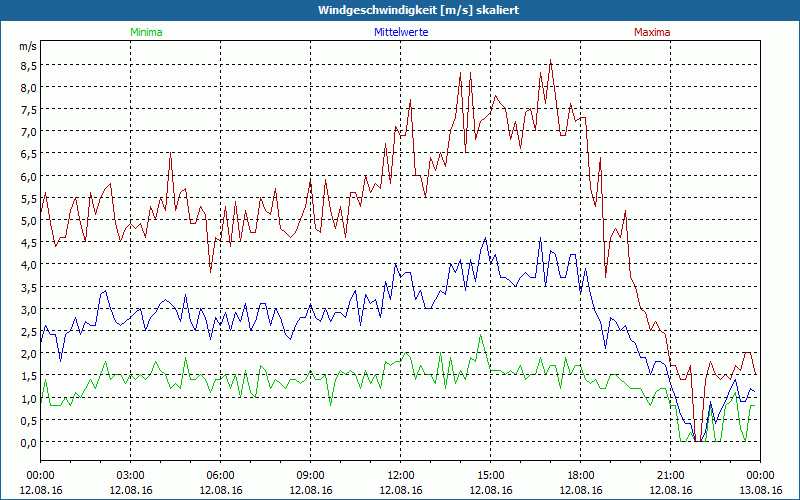Click the 1,5 y-axis value
800x500 pixels.
tap(29, 376)
